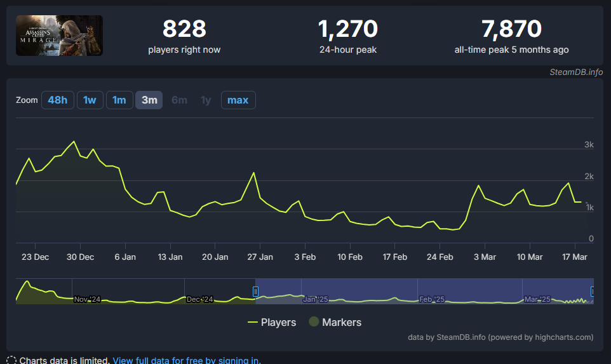This screenshot has height=364, width=611.
Task: Open the Assassin's Creed Mirage game thumbnail
Action: 59,36
